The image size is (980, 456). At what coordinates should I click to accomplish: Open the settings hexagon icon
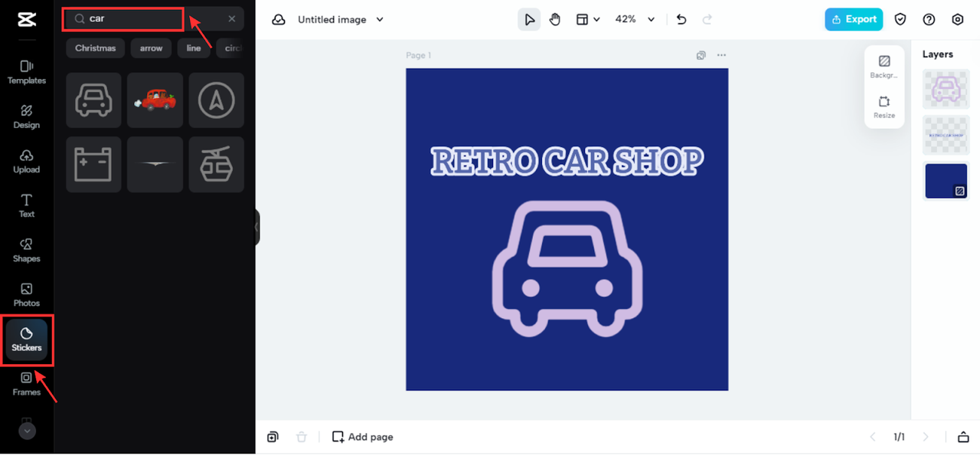(x=958, y=19)
